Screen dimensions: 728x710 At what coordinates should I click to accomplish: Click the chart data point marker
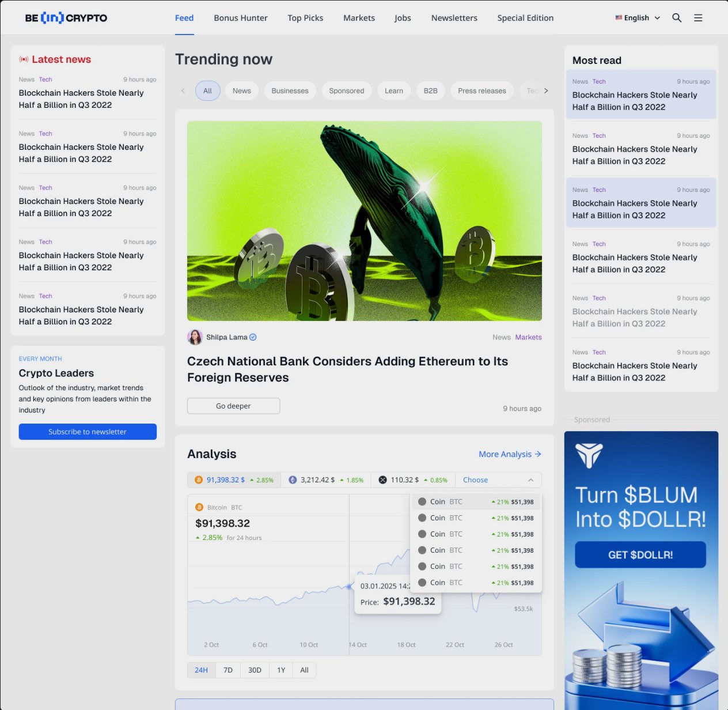point(349,587)
